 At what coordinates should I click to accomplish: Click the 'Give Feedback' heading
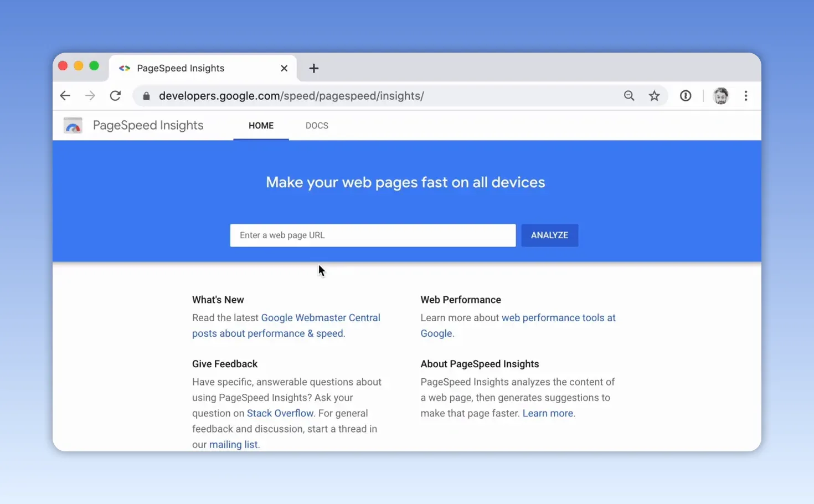225,364
